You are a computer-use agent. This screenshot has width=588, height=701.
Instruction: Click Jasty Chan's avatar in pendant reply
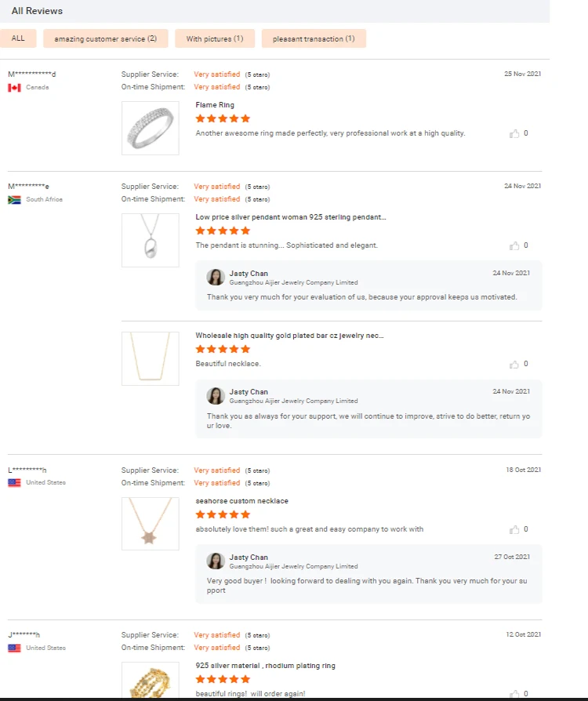tap(216, 278)
